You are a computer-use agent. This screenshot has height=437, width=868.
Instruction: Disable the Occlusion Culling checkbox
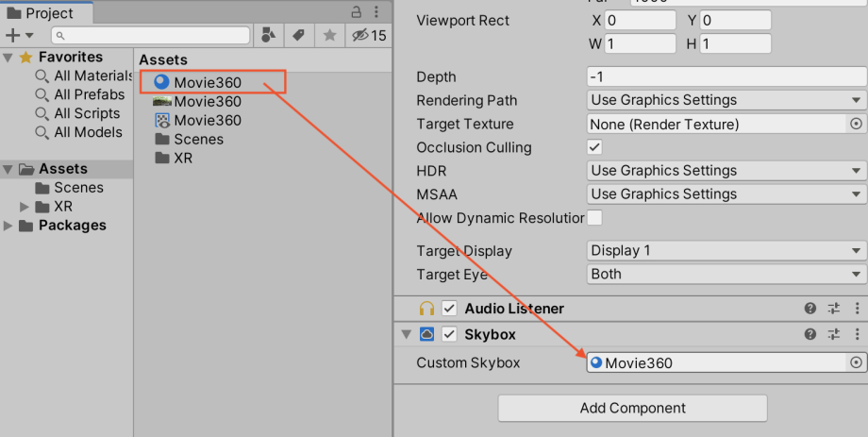[594, 147]
